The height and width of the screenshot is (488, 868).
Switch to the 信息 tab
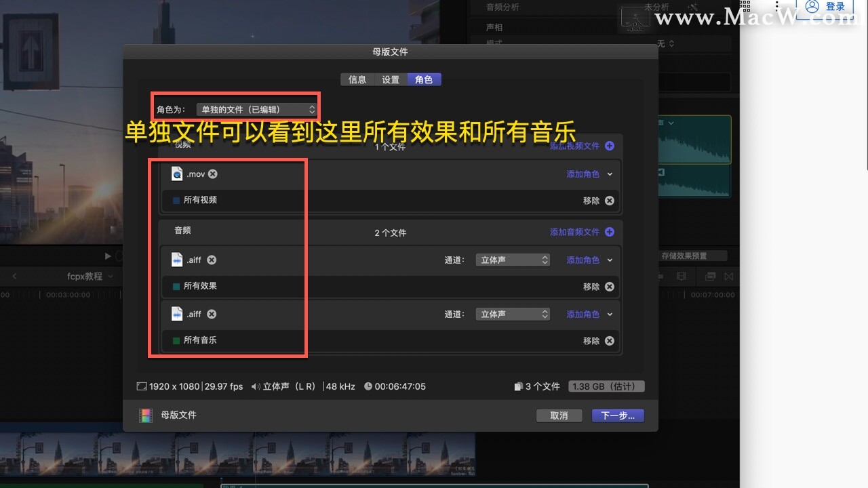pyautogui.click(x=357, y=79)
